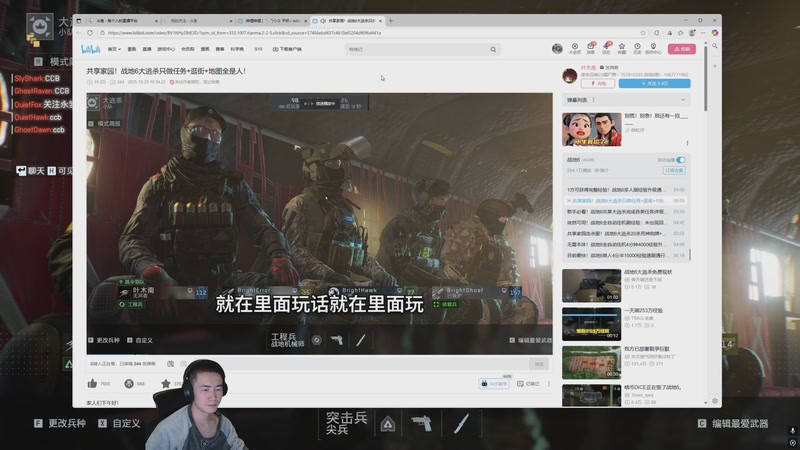
Task: Open the uploader avatar next to 充电 button
Action: pos(569,76)
